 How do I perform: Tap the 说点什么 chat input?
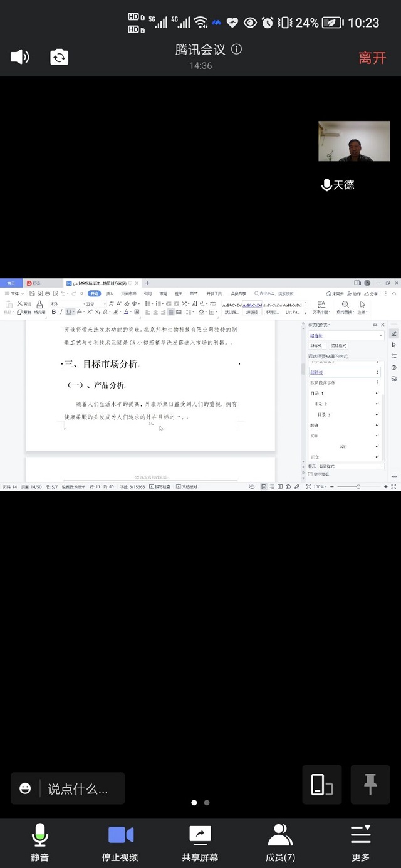[78, 789]
